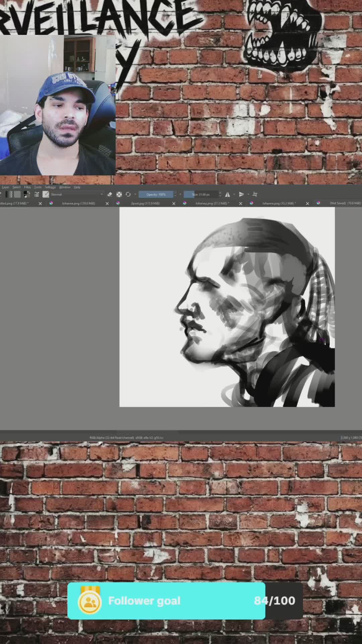Click the foreground/background color swatch
The image size is (362, 644).
(x=27, y=194)
